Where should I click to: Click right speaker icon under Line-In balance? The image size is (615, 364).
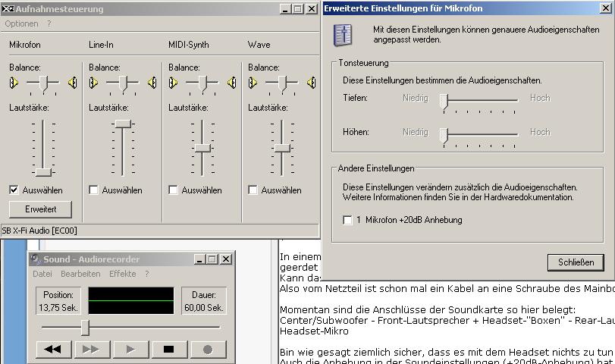pyautogui.click(x=152, y=83)
